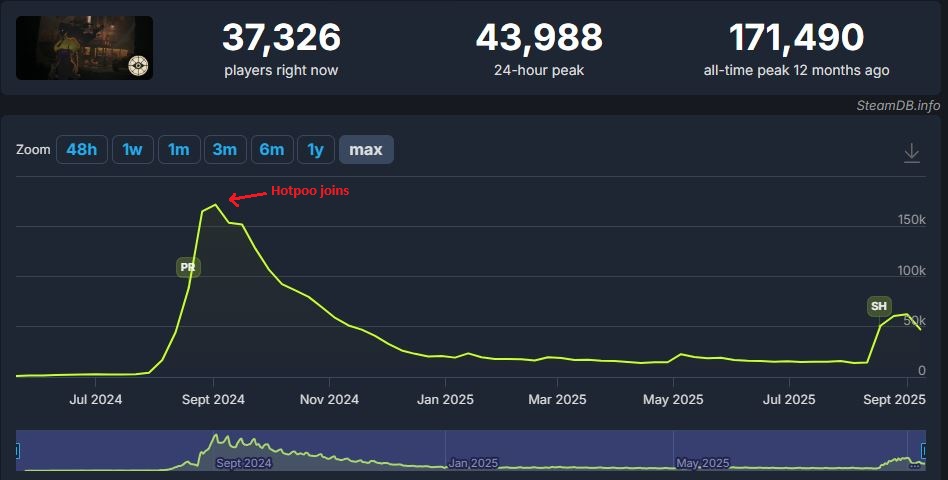Click the Nov 2024 x-axis label
The width and height of the screenshot is (948, 480).
(x=330, y=400)
